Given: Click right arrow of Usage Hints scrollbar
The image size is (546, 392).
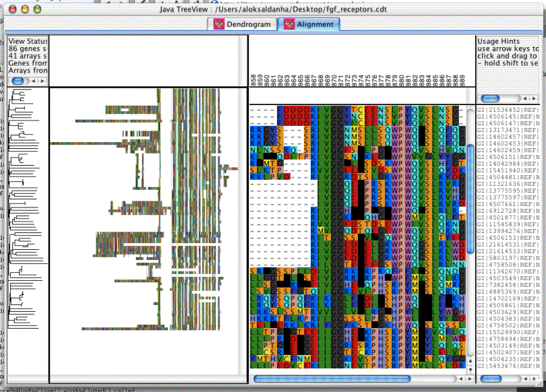Looking at the screenshot, I should click(x=534, y=98).
